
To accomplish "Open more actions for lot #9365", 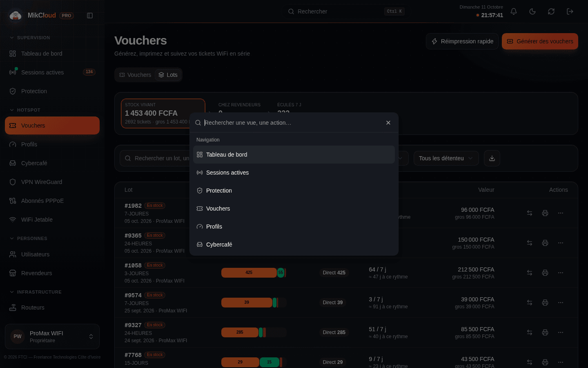I will point(561,243).
